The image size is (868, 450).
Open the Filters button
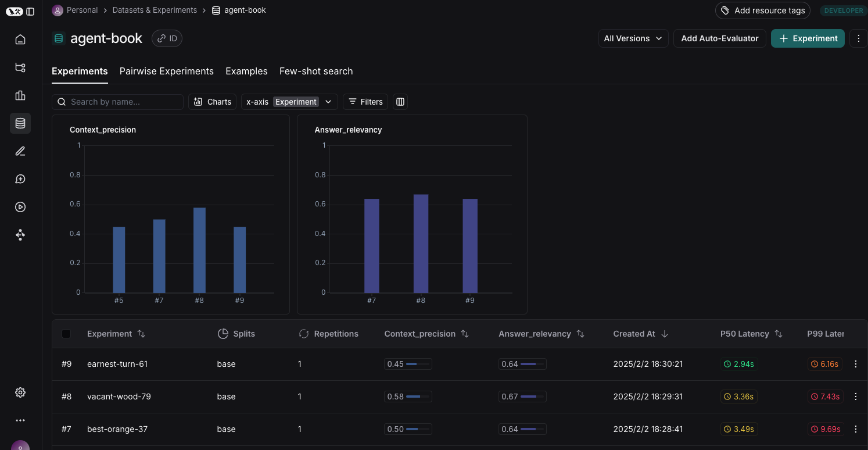tap(365, 102)
